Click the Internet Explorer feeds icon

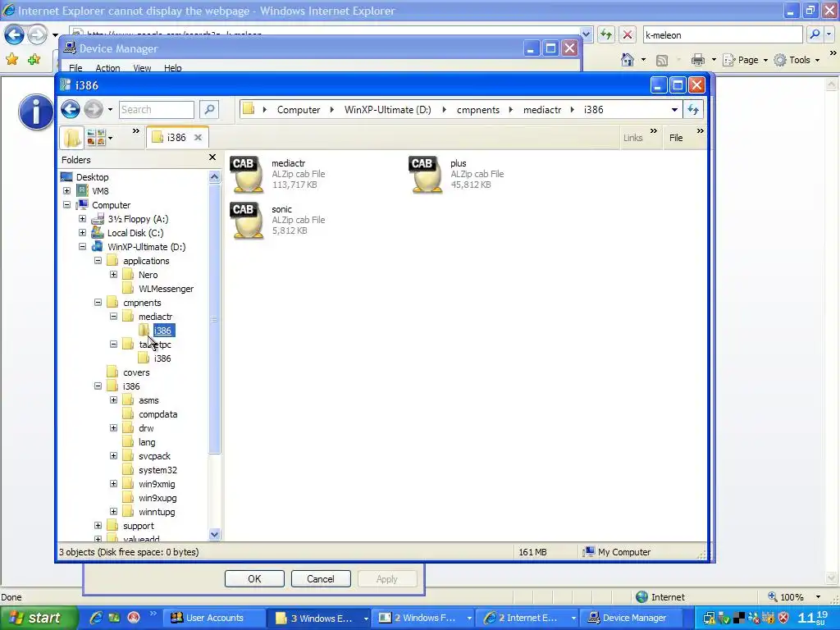pos(662,60)
